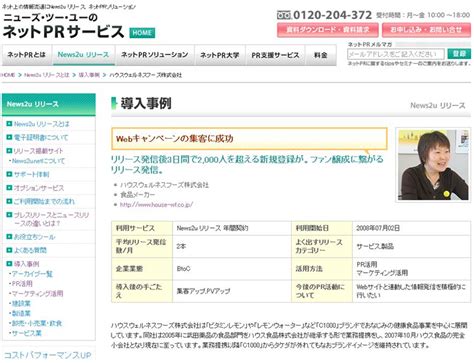Select the ネットPRとは tab

[x=27, y=55]
